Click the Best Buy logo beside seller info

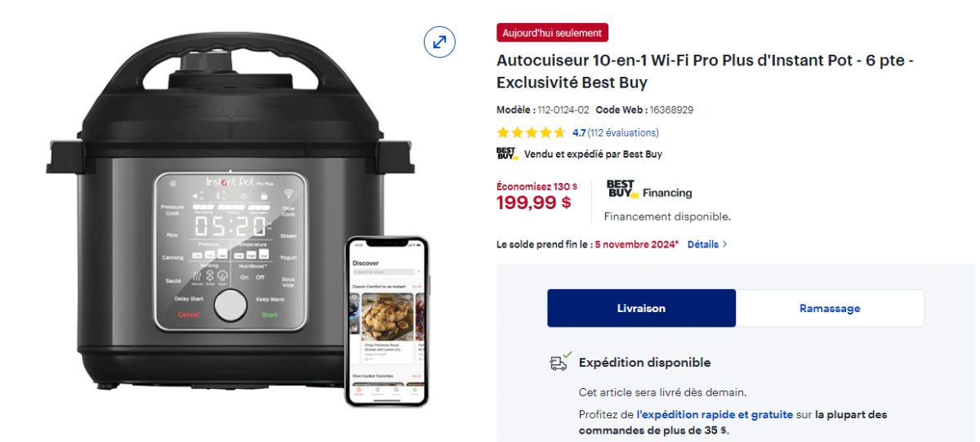click(x=507, y=154)
